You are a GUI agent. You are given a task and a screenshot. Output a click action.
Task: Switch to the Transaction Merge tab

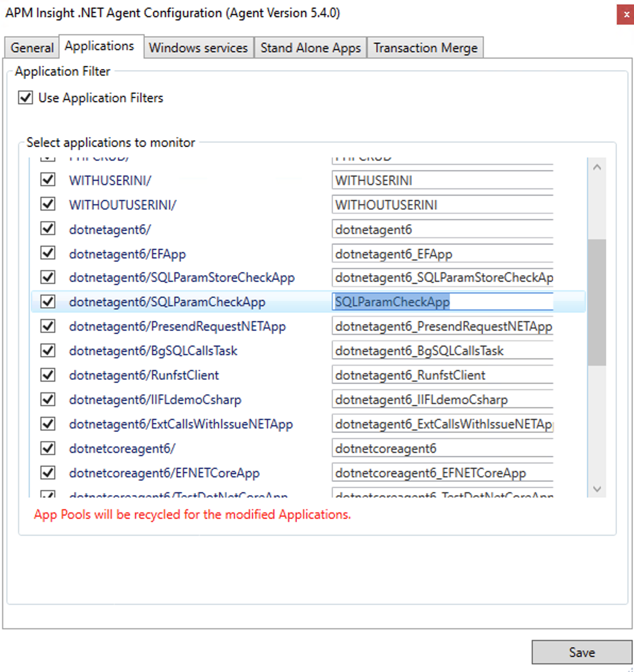point(425,47)
